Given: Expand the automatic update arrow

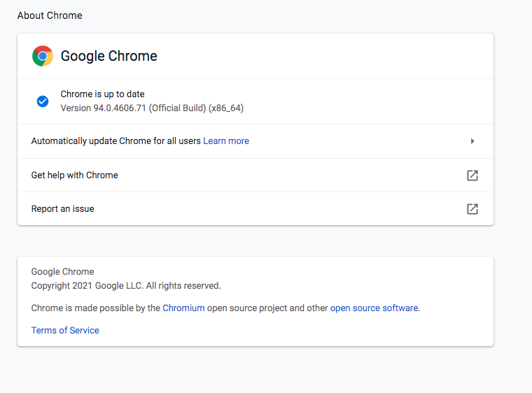Looking at the screenshot, I should click(x=472, y=141).
